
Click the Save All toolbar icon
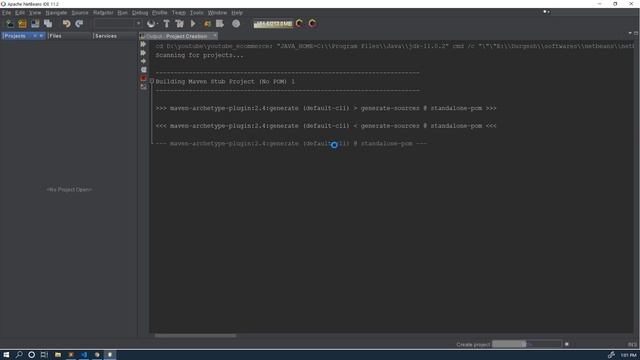[48, 24]
